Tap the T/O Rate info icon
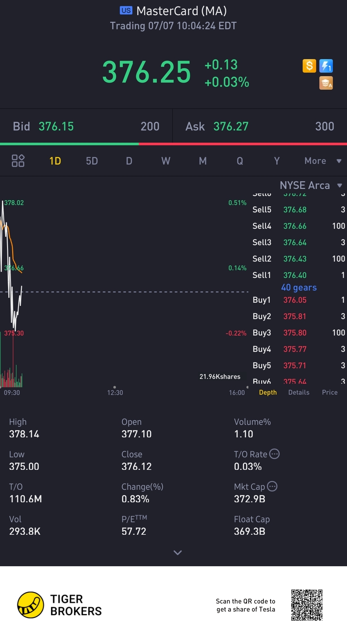Viewport: 347px width, 644px height. pyautogui.click(x=274, y=454)
